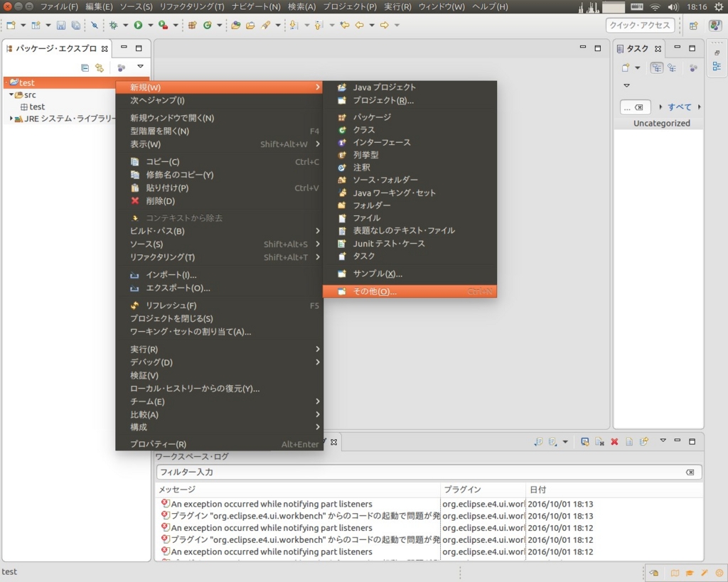Toggle Link with Editor in Package Explorer

[100, 68]
